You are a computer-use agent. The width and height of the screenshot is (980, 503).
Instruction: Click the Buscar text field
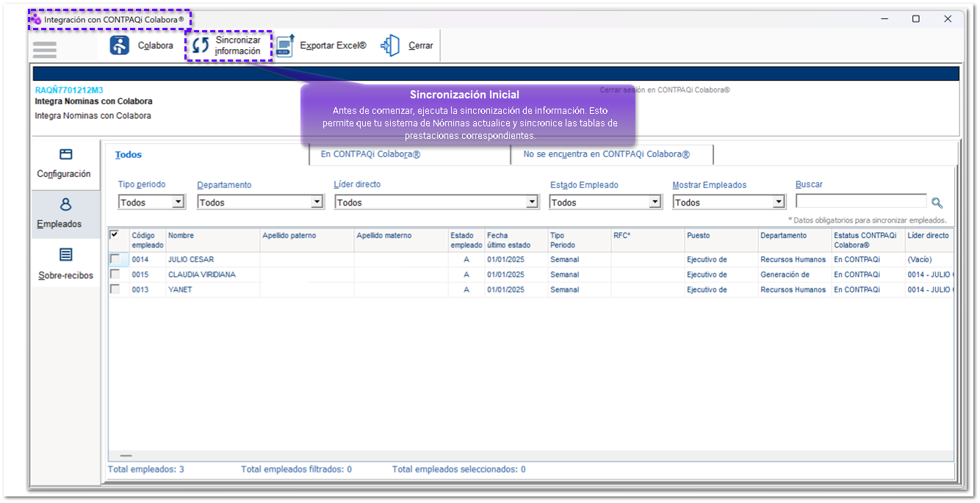861,201
